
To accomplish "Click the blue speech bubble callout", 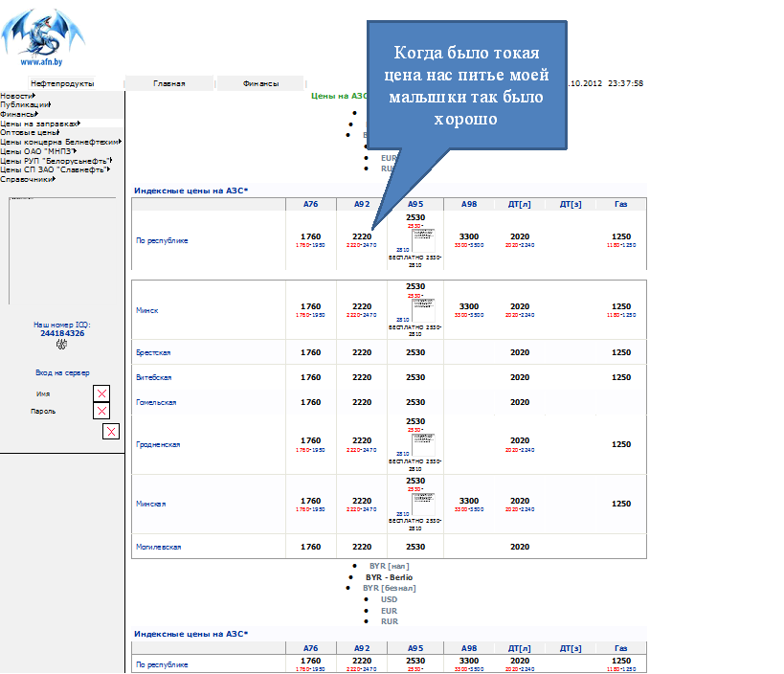I will click(x=468, y=86).
